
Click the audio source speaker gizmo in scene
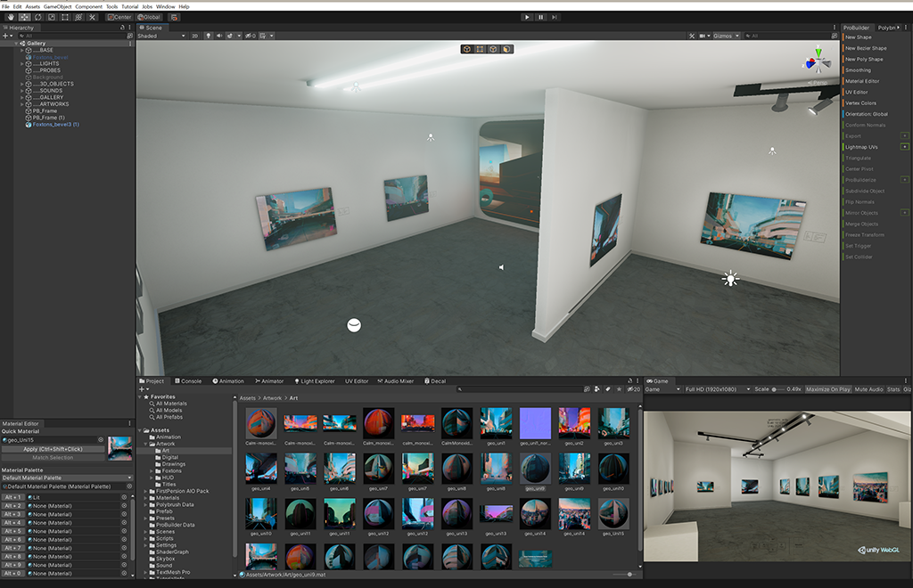(x=501, y=267)
